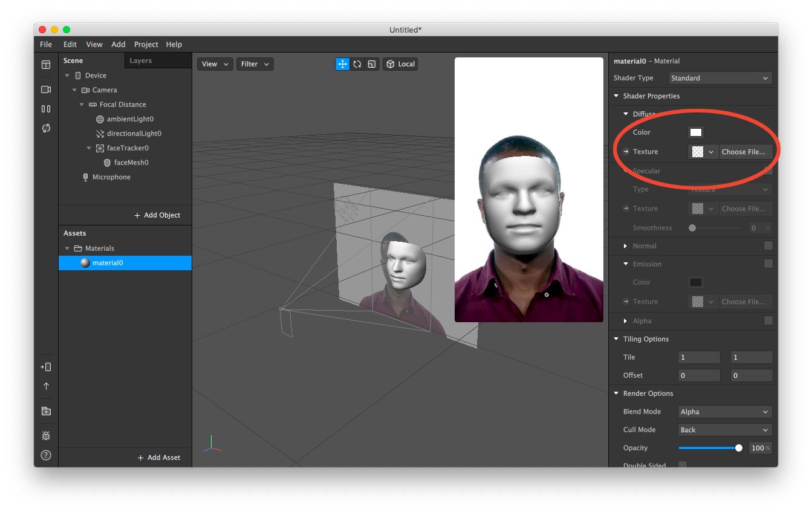Click the bug report icon
The width and height of the screenshot is (812, 512).
pyautogui.click(x=46, y=436)
